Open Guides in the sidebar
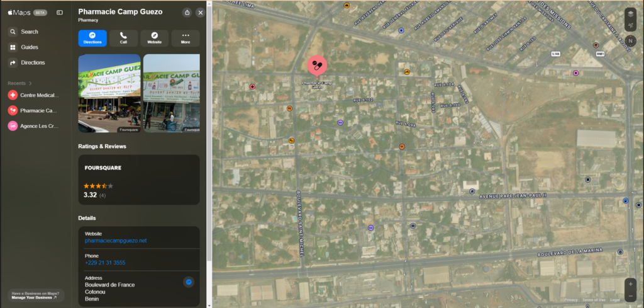 pos(29,47)
